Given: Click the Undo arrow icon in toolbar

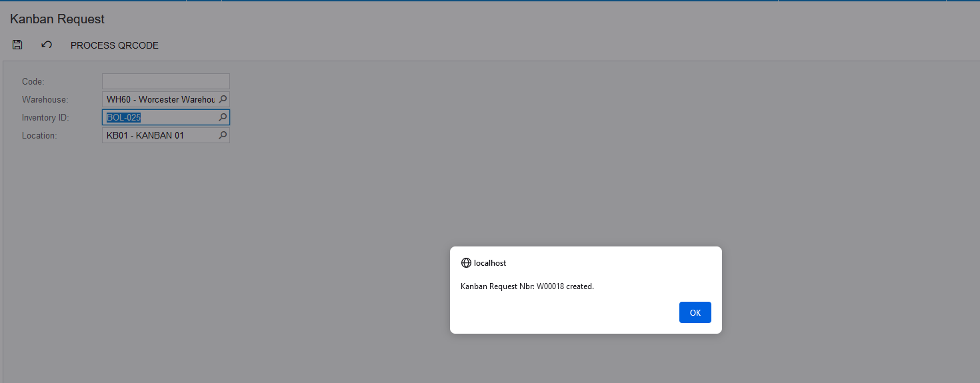Looking at the screenshot, I should point(46,45).
